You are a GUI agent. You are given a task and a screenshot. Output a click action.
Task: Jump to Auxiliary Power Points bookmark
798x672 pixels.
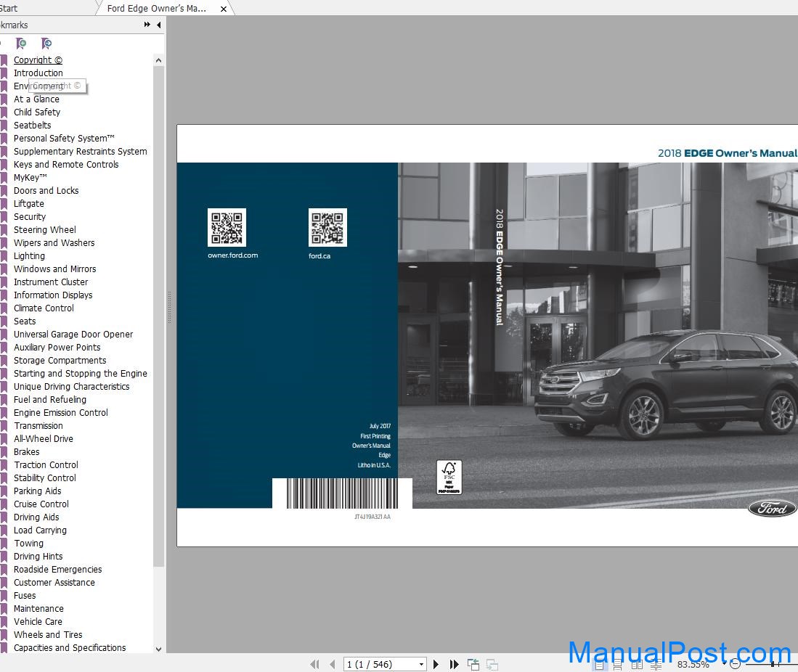[x=57, y=348]
